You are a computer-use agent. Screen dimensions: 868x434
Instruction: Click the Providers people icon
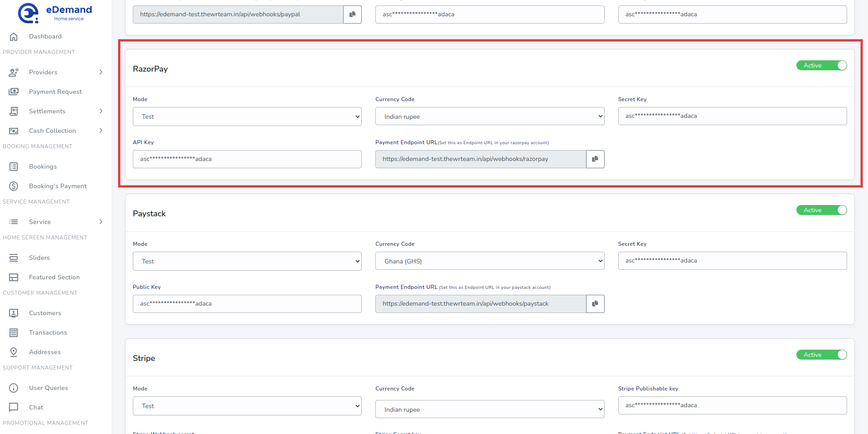14,72
